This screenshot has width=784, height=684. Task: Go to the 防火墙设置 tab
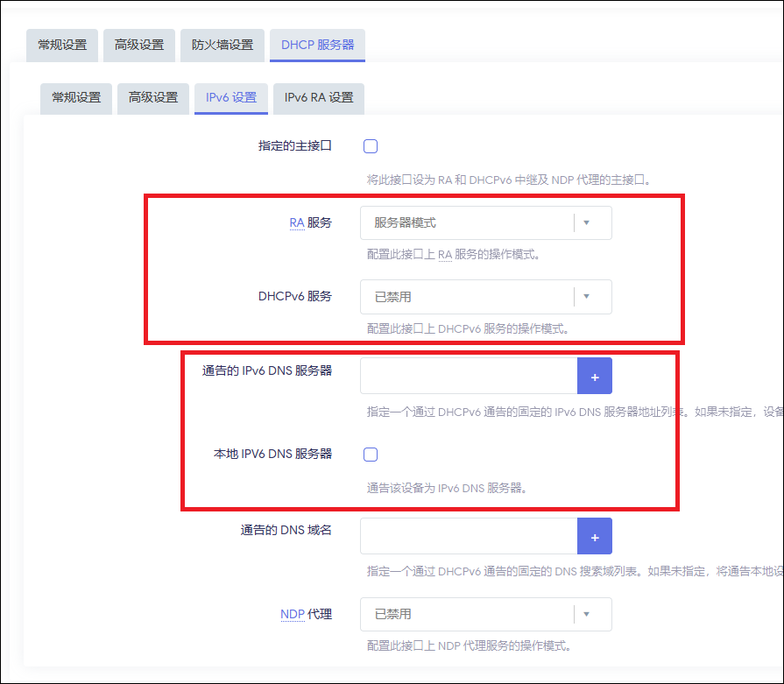(222, 45)
